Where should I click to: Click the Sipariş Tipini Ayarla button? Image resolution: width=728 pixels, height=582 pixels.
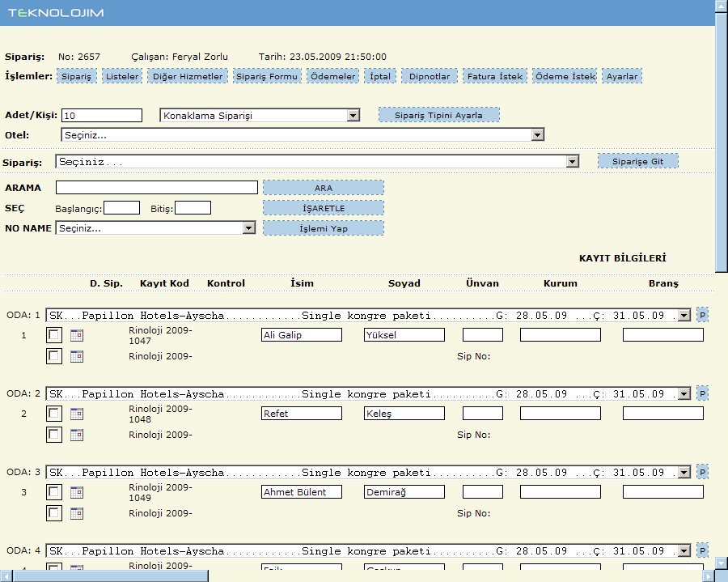[x=438, y=115]
